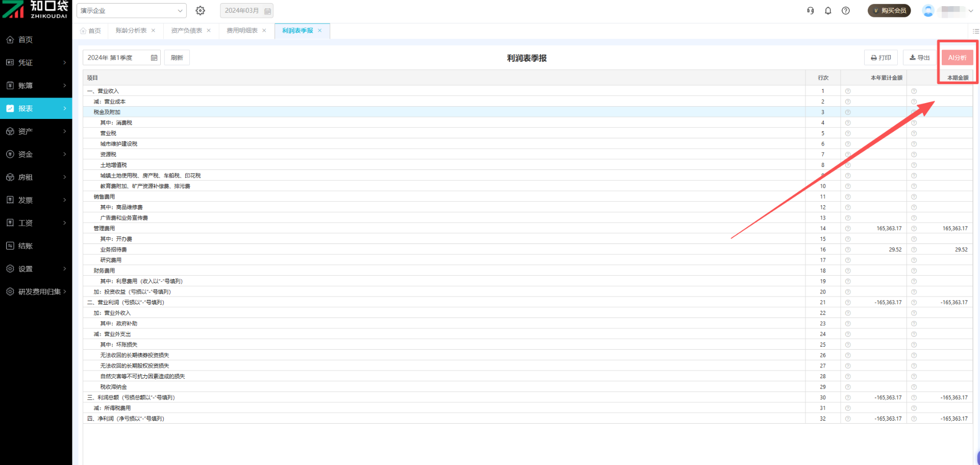980x465 pixels.
Task: Open 凭证 in the sidebar
Action: click(x=36, y=63)
